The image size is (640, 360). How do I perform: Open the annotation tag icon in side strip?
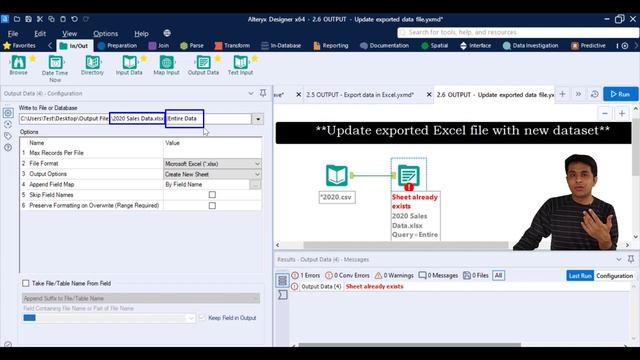point(8,136)
